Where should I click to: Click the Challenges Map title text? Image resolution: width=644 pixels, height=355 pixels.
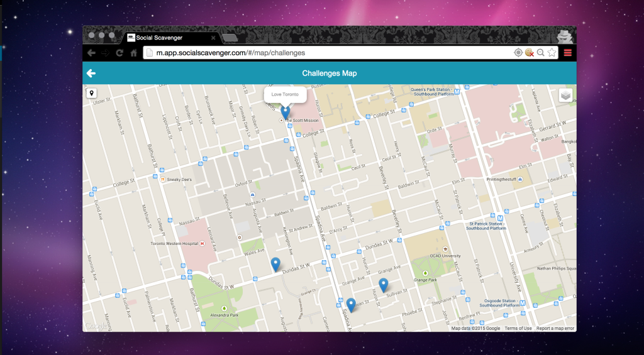coord(330,73)
